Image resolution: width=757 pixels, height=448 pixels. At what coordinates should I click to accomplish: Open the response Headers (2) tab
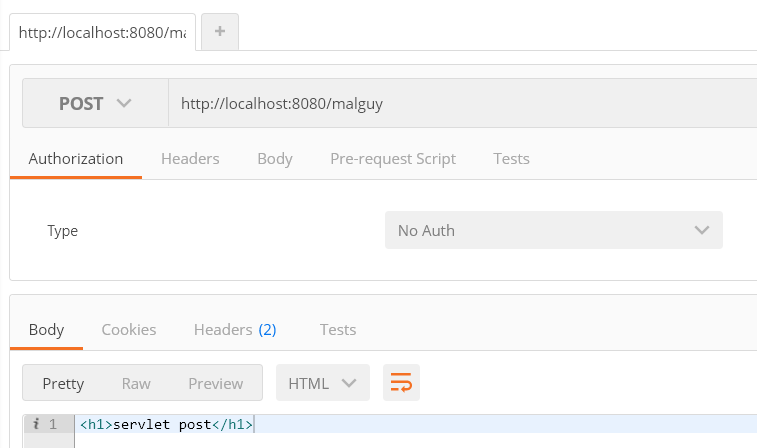235,329
